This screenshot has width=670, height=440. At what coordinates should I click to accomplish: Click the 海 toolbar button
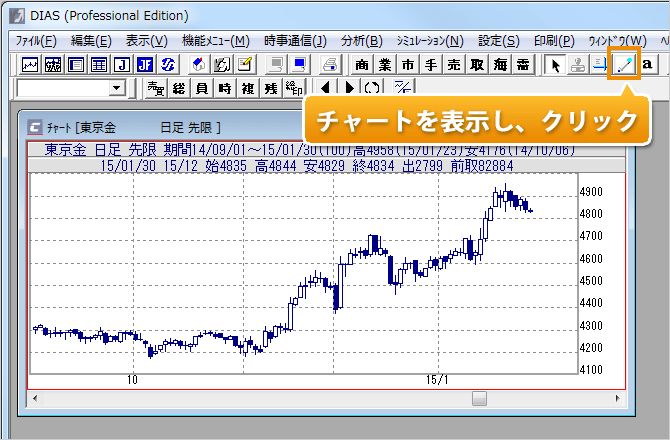[x=500, y=64]
